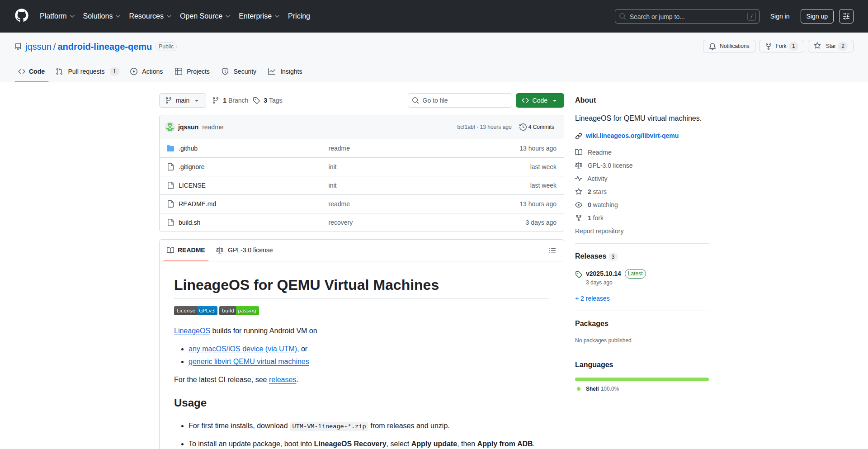
Task: Select the GPL-3.0 license tab
Action: tap(245, 250)
